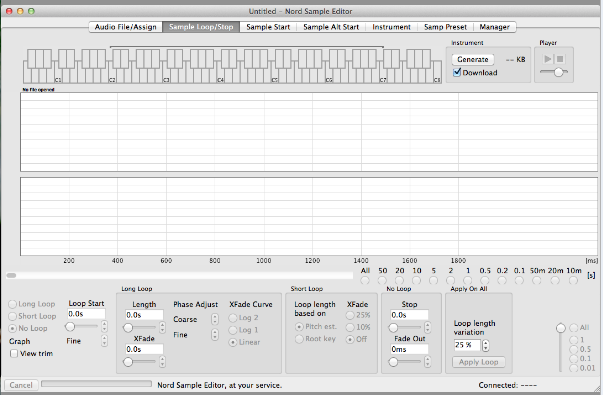
Task: Click the C2 key on keyboard
Action: 112,77
